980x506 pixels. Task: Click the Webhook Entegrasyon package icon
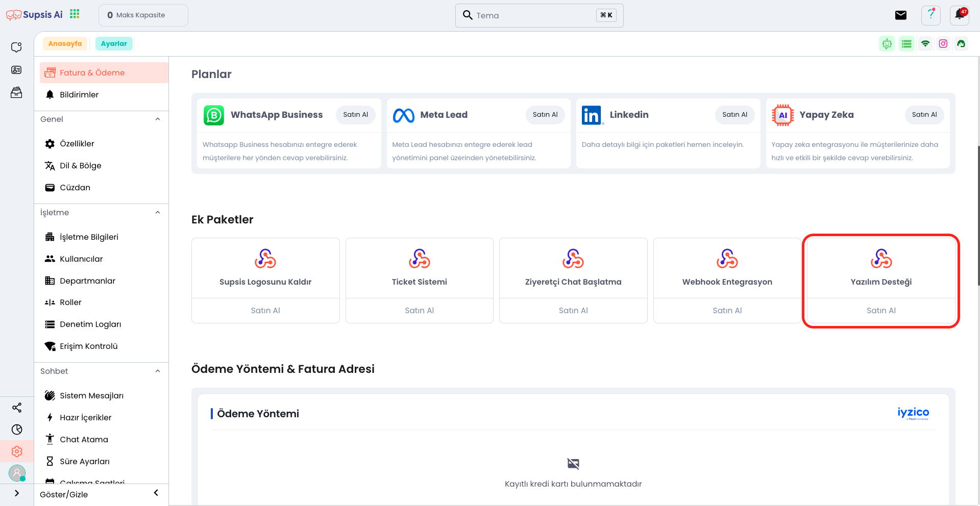(727, 259)
